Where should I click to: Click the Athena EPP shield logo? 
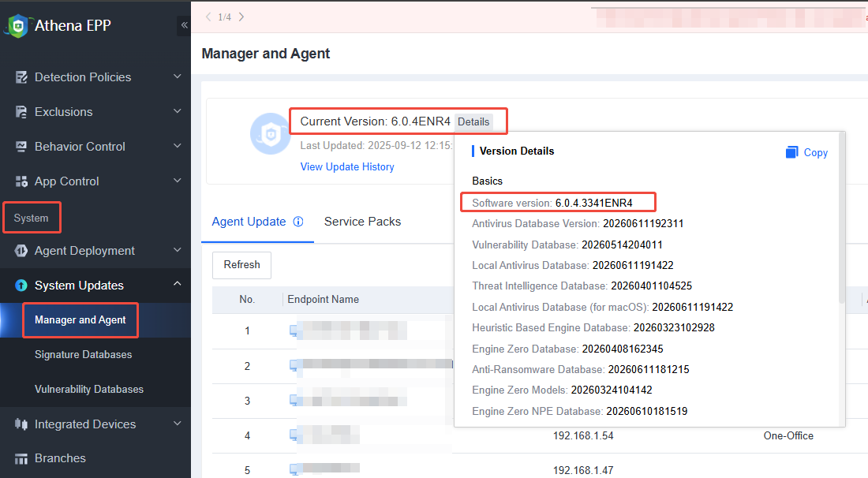[17, 26]
